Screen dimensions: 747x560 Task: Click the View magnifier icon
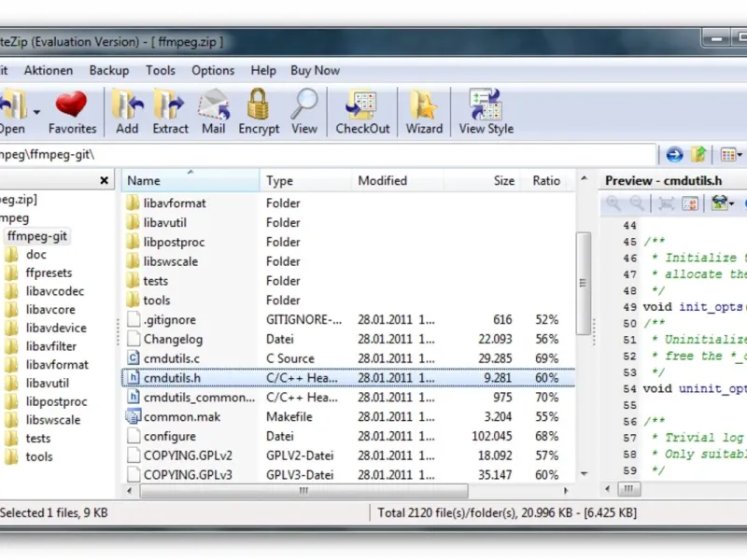click(304, 104)
